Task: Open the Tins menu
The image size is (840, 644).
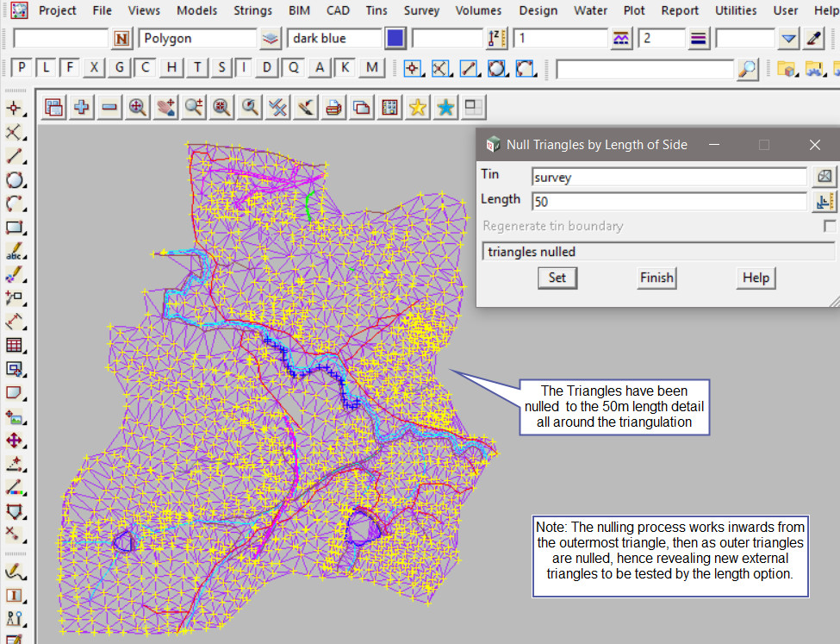Action: click(x=376, y=10)
